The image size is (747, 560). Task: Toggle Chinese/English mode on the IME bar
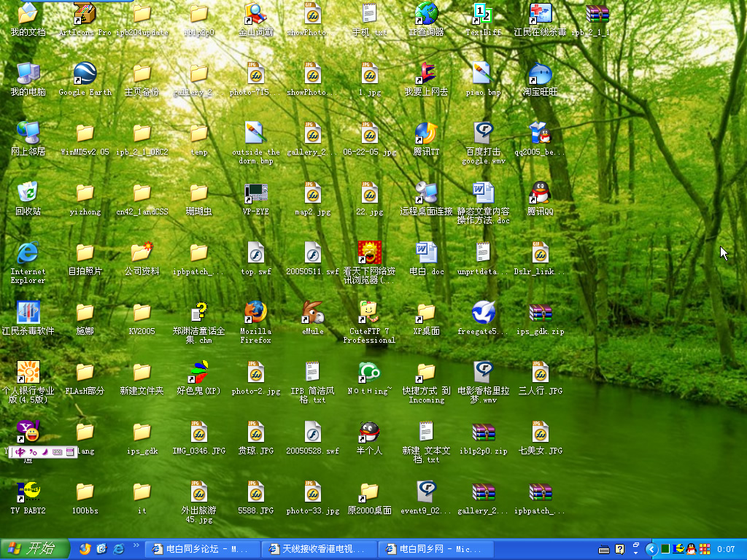[x=20, y=452]
